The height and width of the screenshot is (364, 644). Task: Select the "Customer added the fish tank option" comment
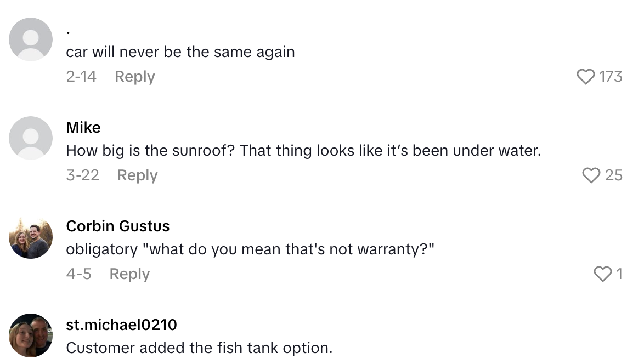(199, 348)
